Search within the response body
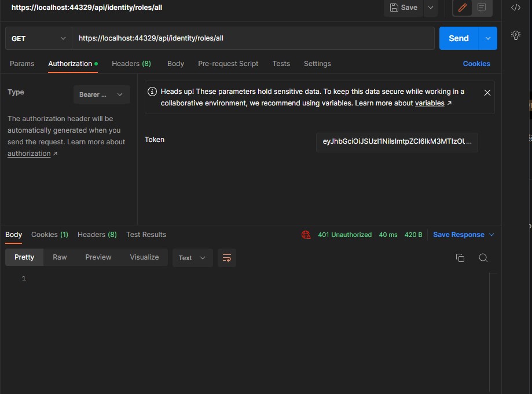Screen dimensions: 532x394 [483, 257]
